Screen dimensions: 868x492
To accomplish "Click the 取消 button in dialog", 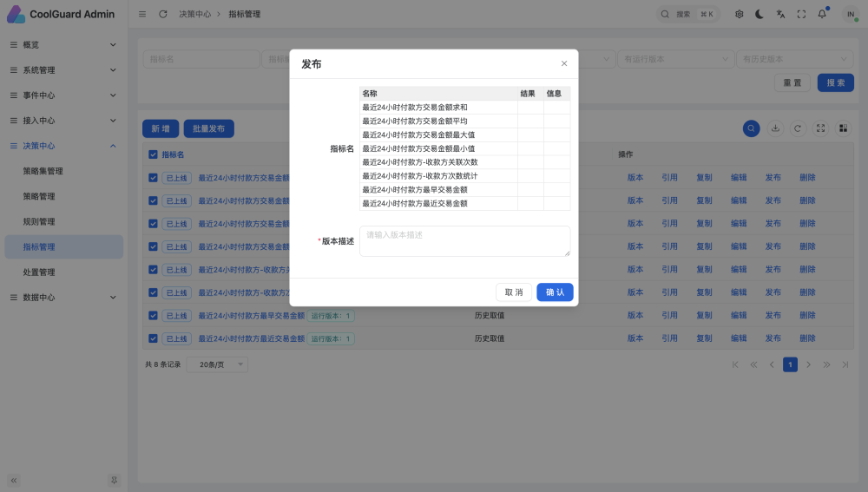I will pos(514,292).
